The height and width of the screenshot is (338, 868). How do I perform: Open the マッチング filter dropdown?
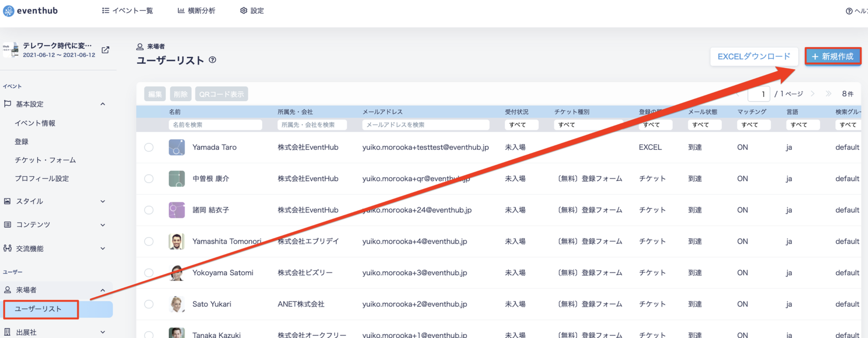[754, 125]
